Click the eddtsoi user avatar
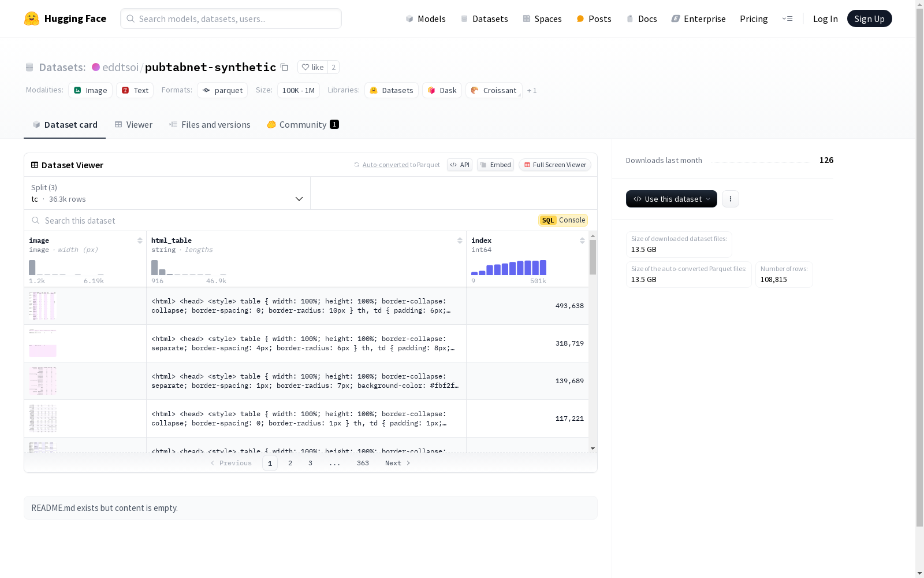This screenshot has width=924, height=578. click(96, 67)
